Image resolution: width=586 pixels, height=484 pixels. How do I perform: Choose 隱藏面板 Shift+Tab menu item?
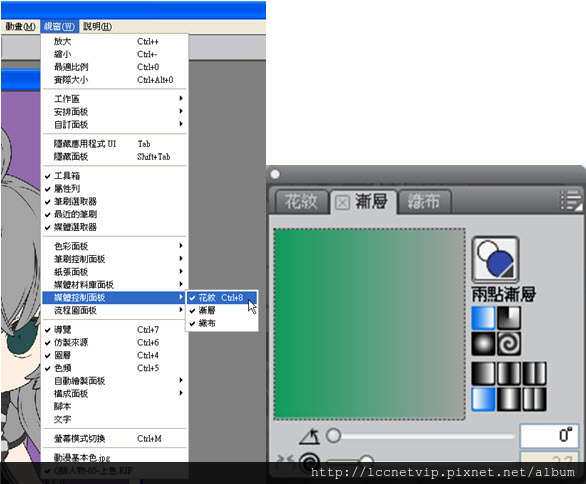pos(114,157)
